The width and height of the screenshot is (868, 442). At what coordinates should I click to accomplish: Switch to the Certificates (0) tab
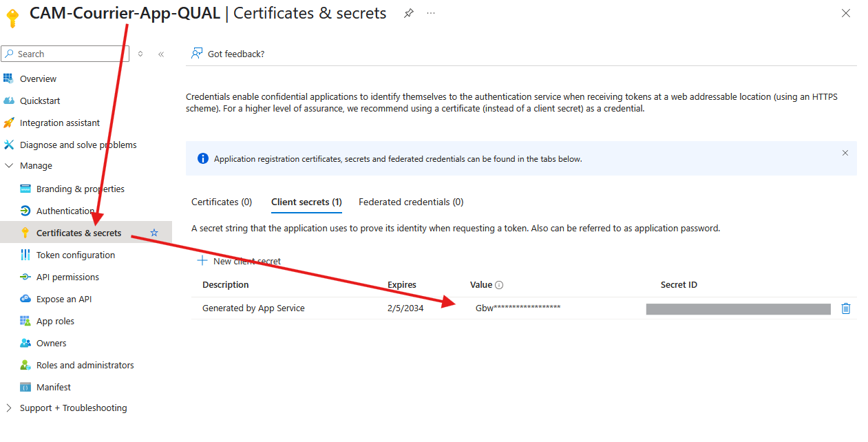click(x=222, y=202)
